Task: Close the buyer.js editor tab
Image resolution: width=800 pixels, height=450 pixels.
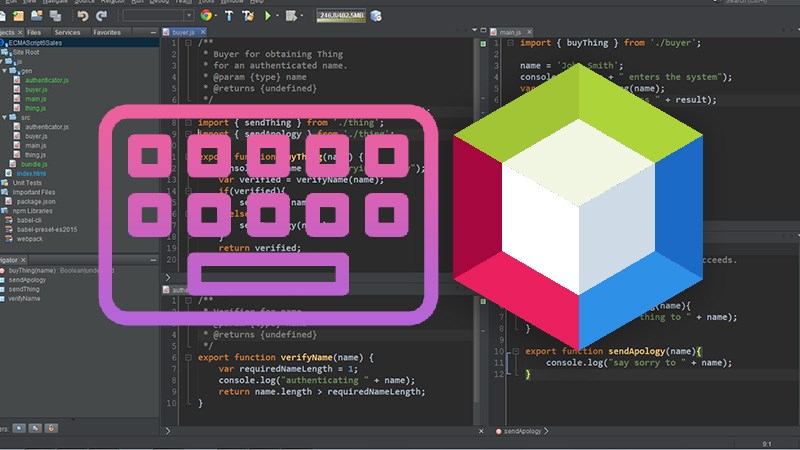Action: coord(203,32)
